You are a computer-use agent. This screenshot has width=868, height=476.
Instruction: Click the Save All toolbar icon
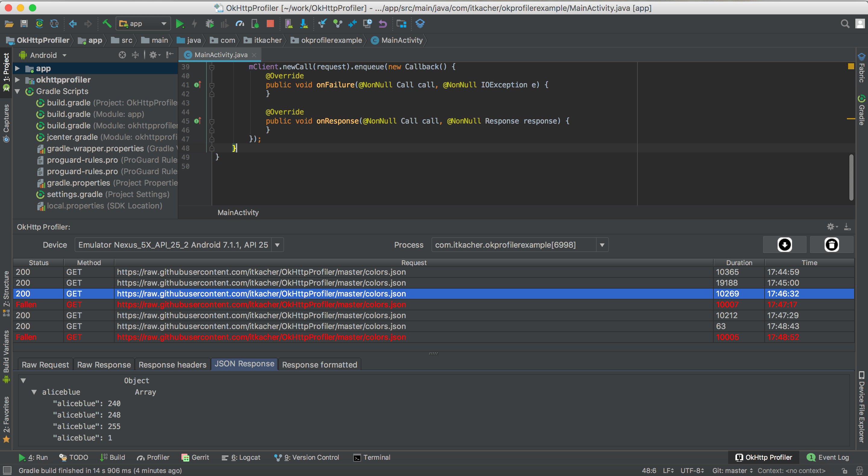tap(24, 23)
